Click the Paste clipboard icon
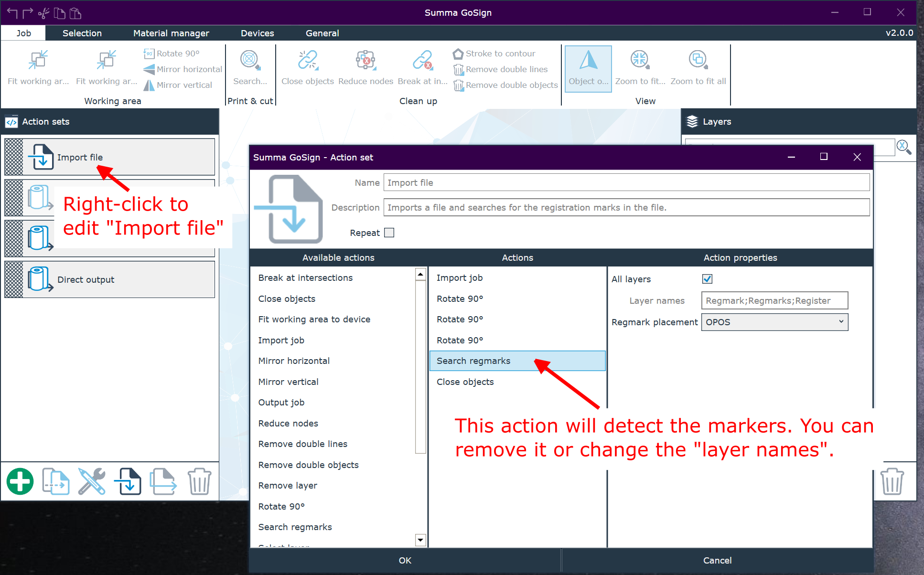Viewport: 924px width, 575px height. click(x=75, y=13)
